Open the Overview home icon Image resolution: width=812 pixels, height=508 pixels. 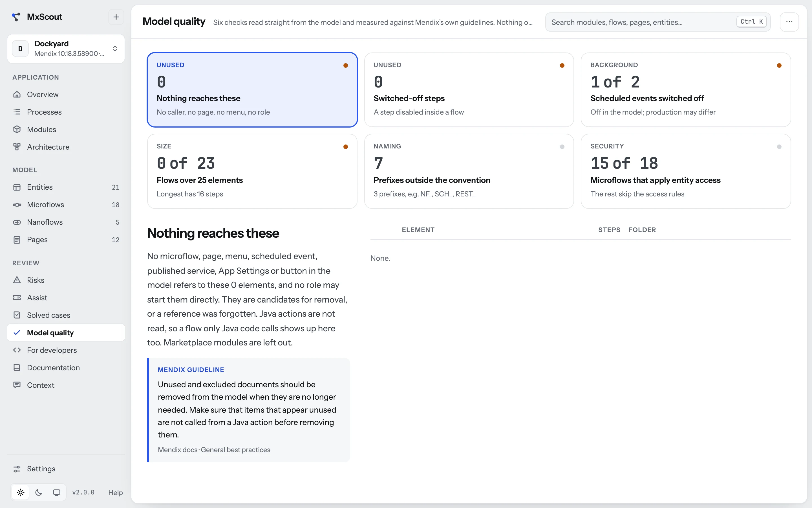coord(17,95)
